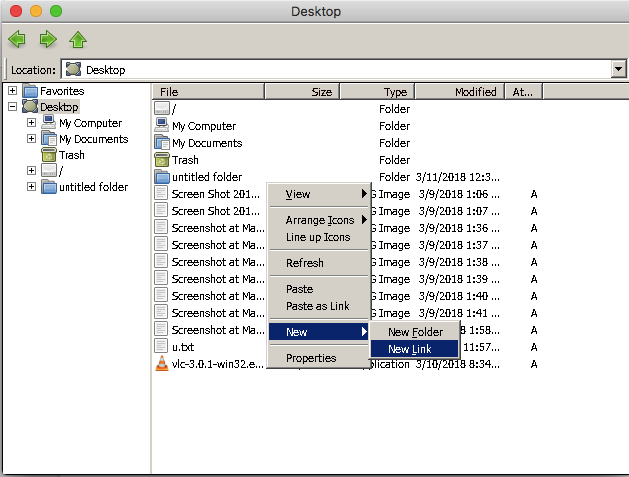Open Properties from the context menu
The image size is (629, 477).
click(x=311, y=358)
